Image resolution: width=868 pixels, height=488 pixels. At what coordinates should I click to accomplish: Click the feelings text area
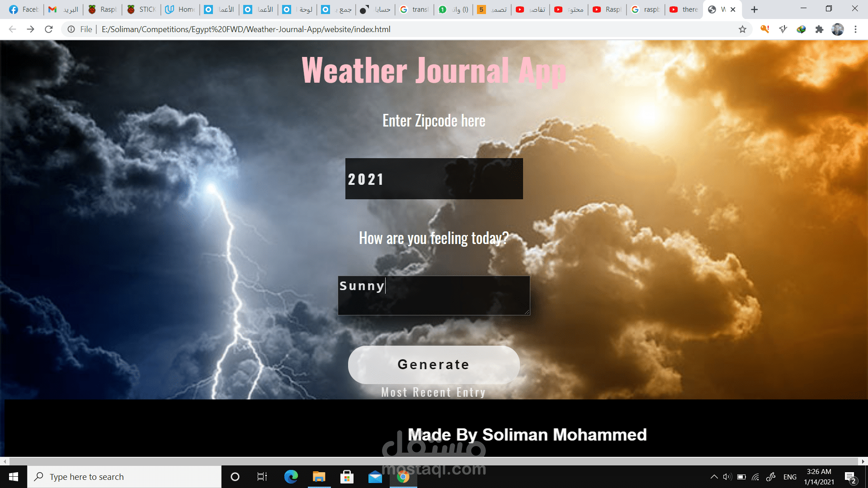click(434, 296)
